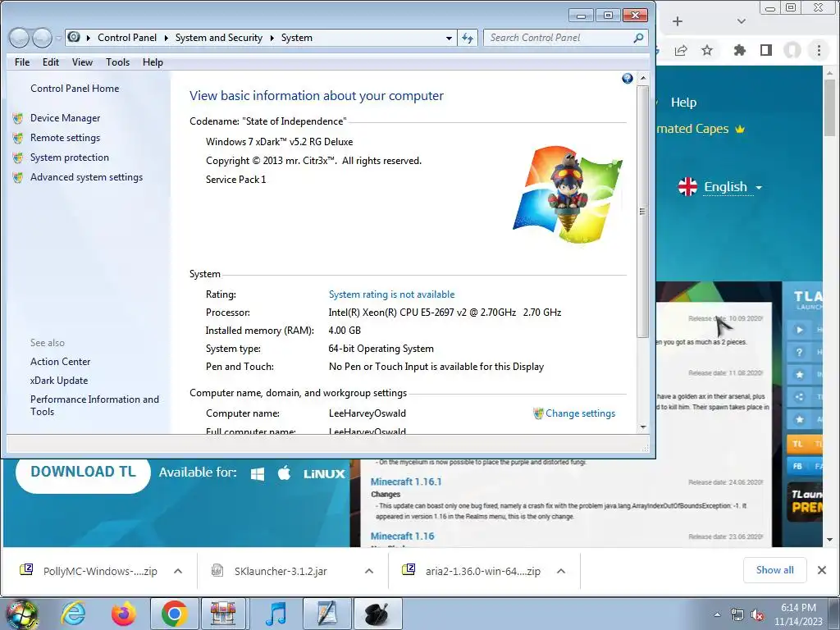Click scrollbar up arrow in System window
Screen dimensions: 840x630
point(643,78)
